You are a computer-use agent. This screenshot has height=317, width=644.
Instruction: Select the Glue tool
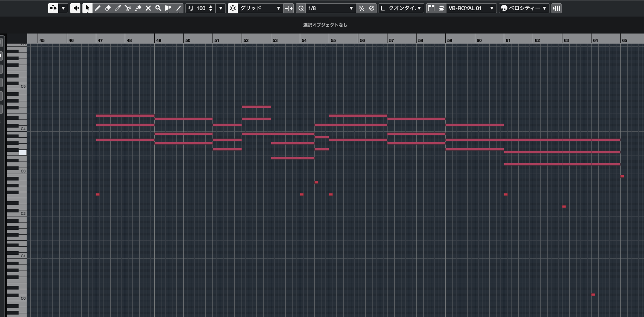point(138,8)
